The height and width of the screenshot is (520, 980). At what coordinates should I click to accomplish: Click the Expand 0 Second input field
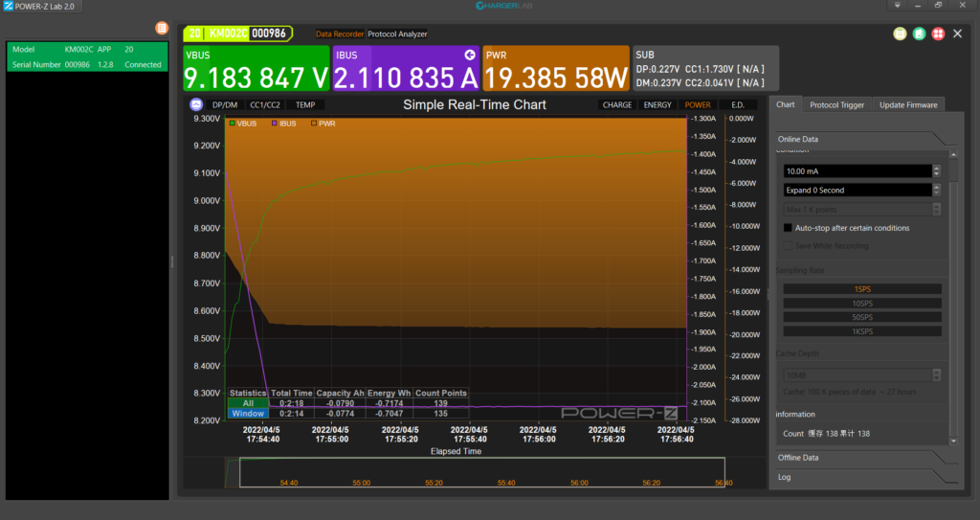click(x=857, y=190)
